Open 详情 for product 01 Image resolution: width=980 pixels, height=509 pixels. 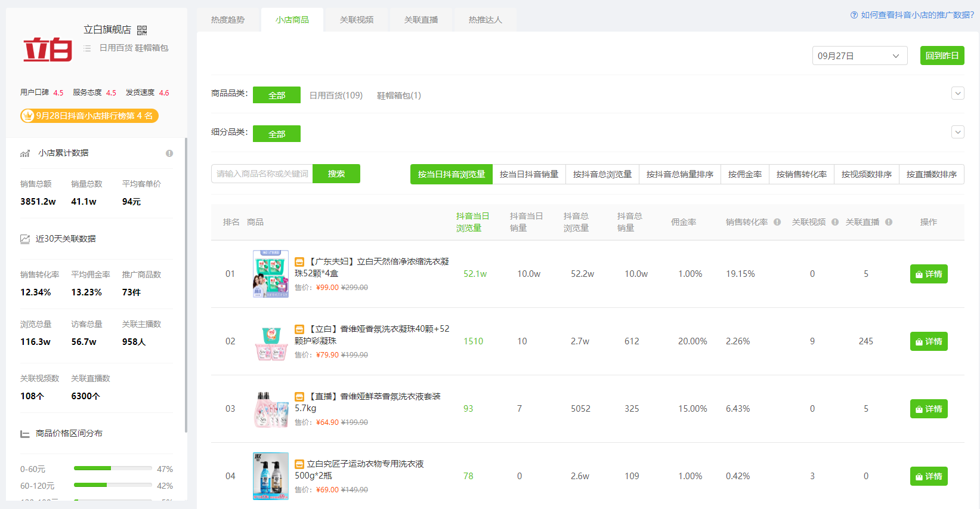(x=929, y=274)
